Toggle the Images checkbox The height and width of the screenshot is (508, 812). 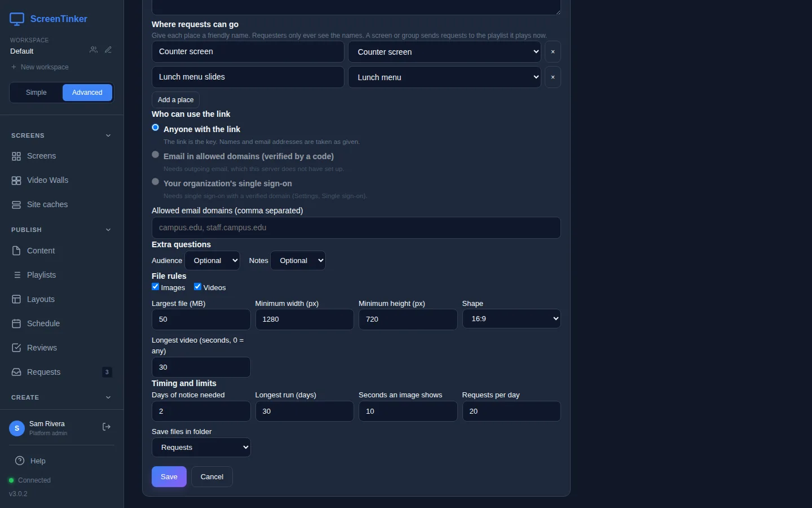pos(156,287)
